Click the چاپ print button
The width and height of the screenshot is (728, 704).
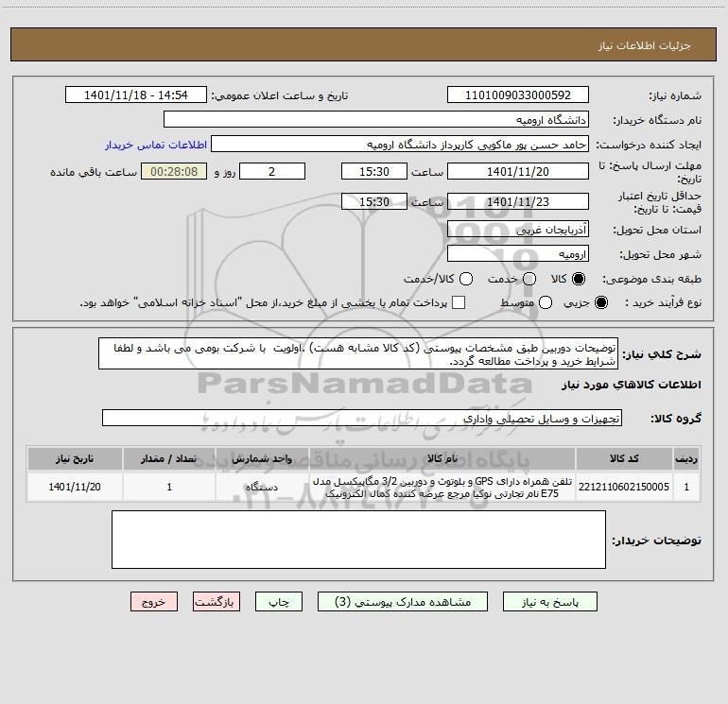click(279, 601)
